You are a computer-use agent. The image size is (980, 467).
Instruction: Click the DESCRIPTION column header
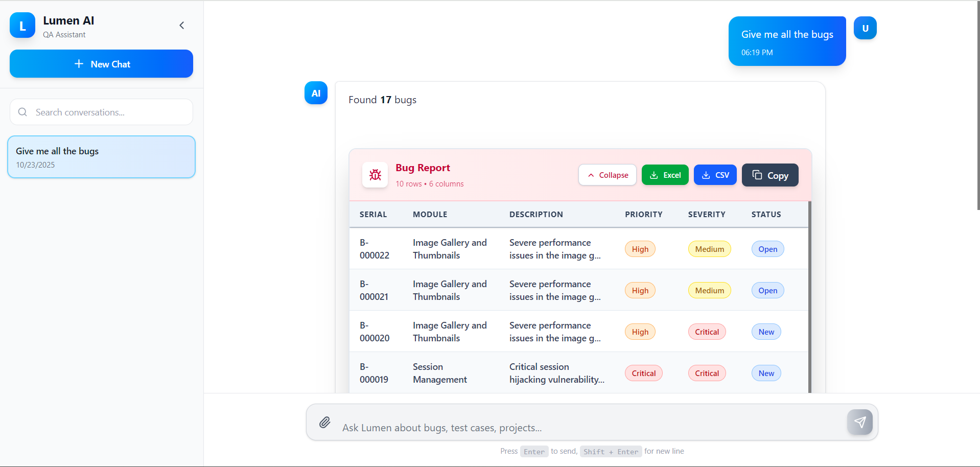[536, 215]
